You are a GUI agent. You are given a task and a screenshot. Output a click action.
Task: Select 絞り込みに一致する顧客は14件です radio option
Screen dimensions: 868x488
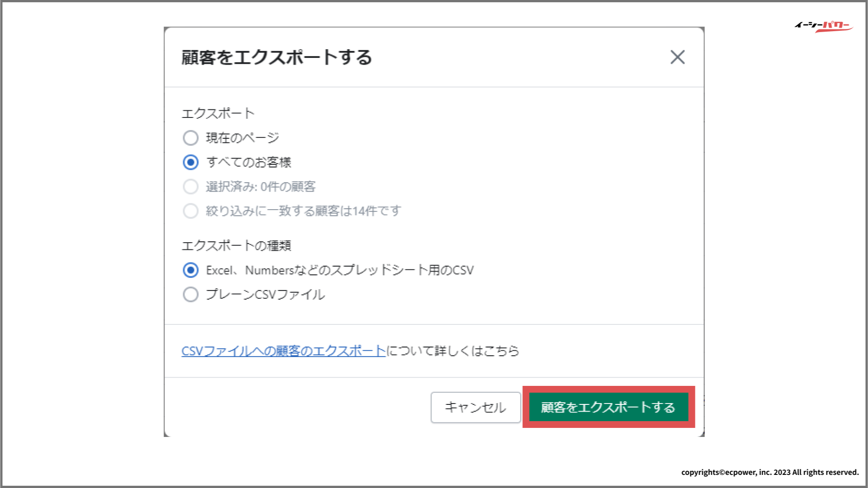(x=191, y=211)
